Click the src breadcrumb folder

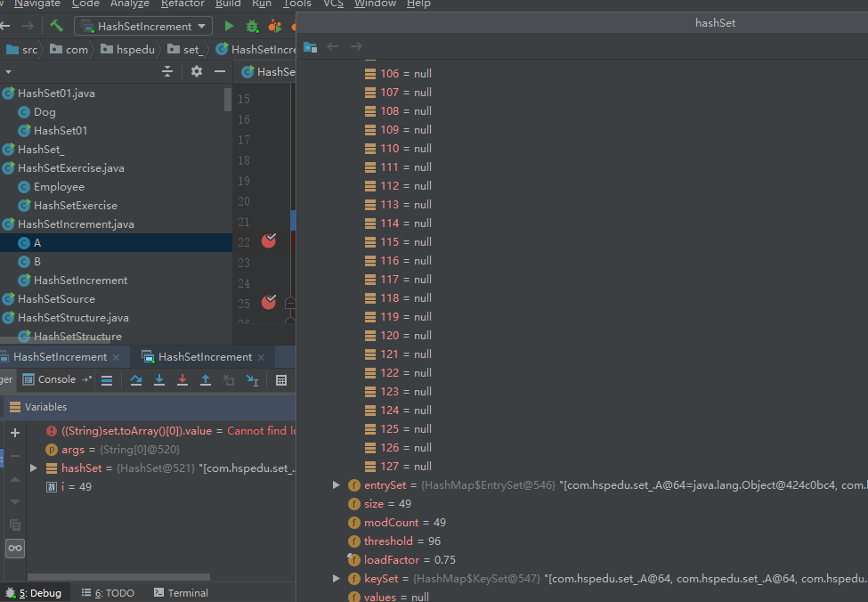tap(22, 49)
